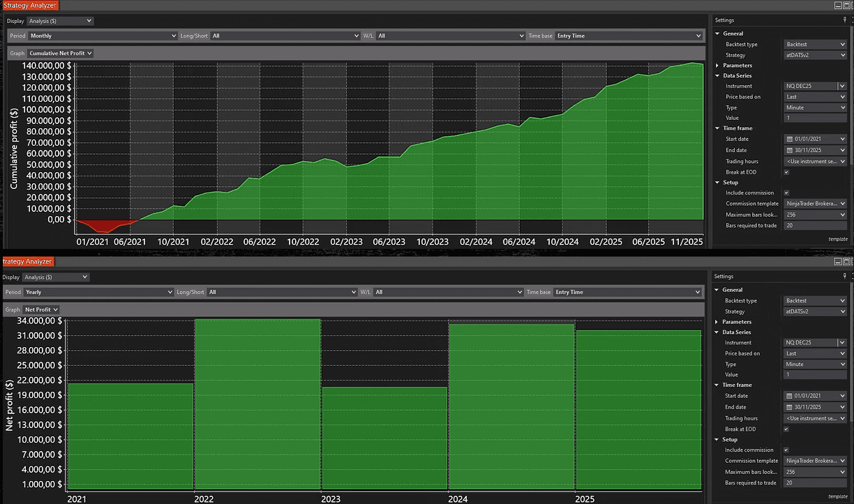Open the Period dropdown showing Monthly
The width and height of the screenshot is (854, 504).
click(x=103, y=36)
